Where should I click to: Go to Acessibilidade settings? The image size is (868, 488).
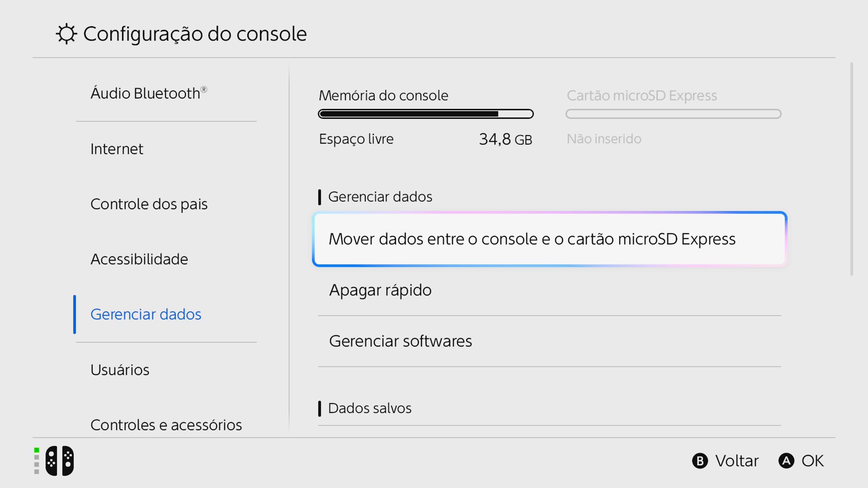[x=139, y=259]
